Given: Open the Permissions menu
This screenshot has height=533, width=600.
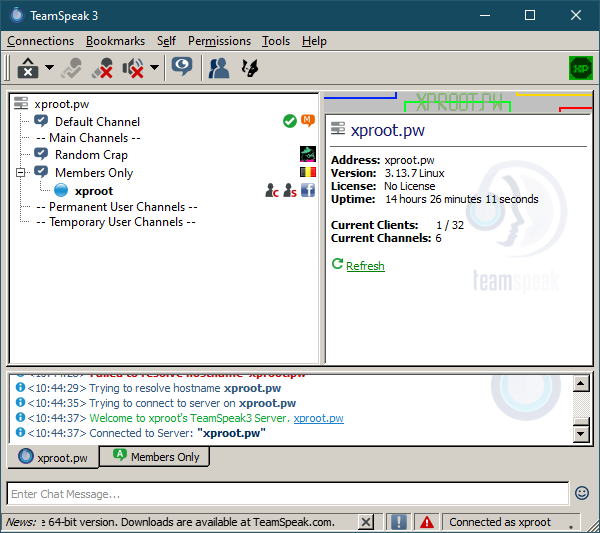Looking at the screenshot, I should click(219, 41).
